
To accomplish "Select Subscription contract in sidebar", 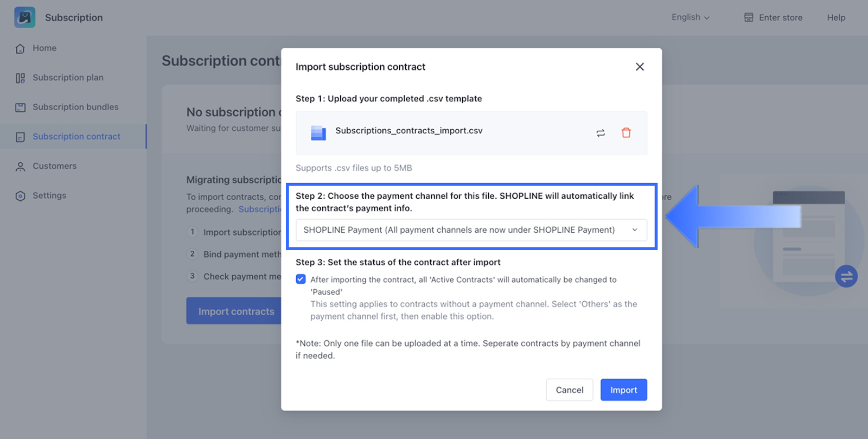I will tap(76, 136).
